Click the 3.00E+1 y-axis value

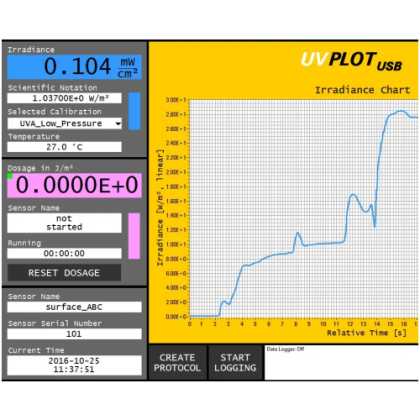(177, 100)
